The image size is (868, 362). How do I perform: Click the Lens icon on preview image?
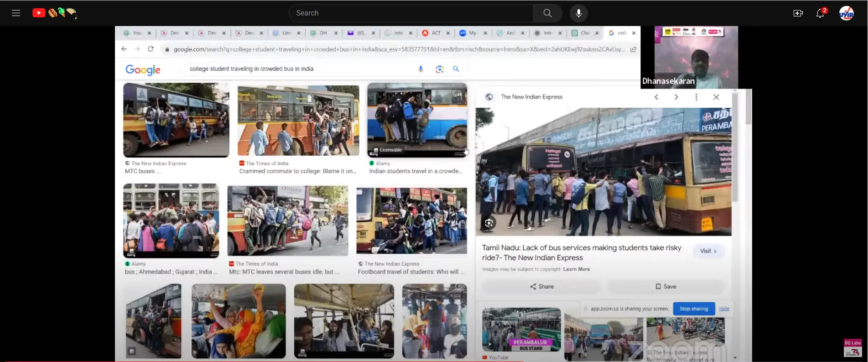pyautogui.click(x=489, y=223)
